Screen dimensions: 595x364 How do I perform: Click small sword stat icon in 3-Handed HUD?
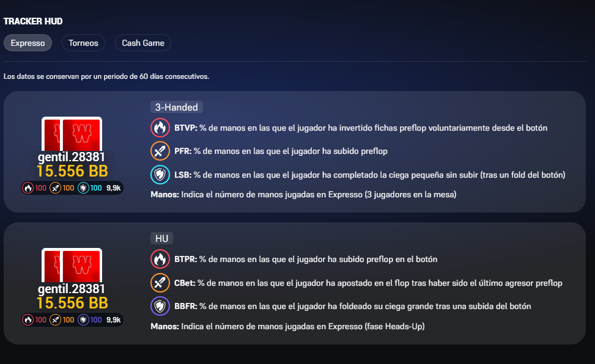(x=56, y=188)
